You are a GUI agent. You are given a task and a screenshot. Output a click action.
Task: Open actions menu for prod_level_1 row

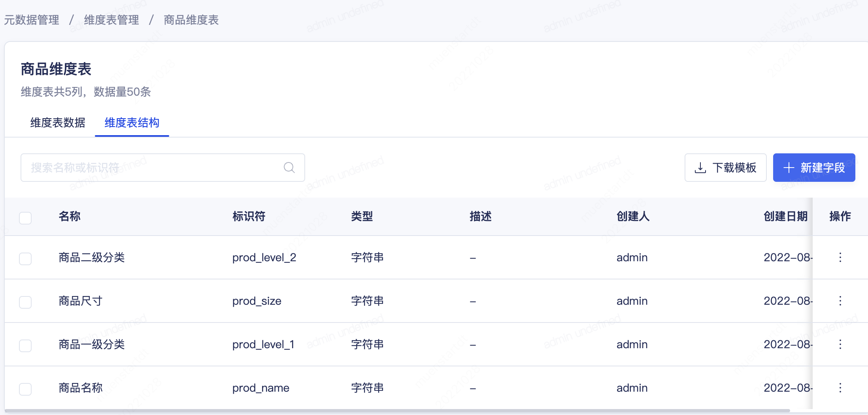coord(840,345)
